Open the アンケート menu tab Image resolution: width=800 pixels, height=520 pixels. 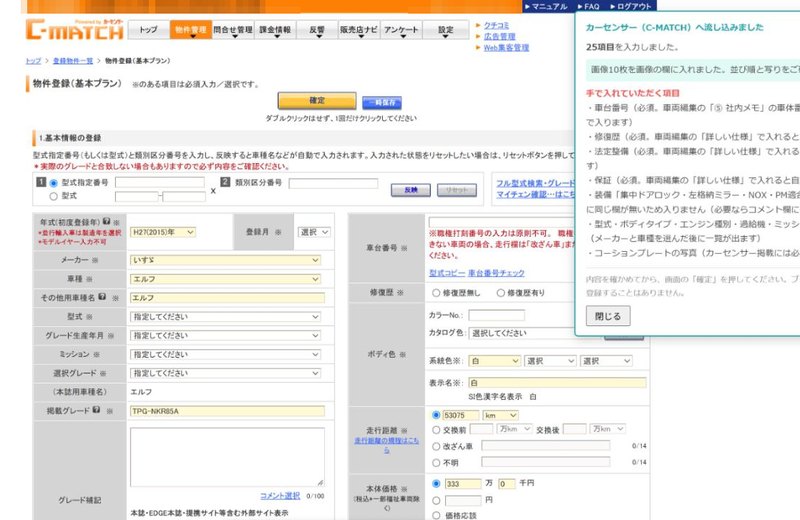click(x=401, y=30)
